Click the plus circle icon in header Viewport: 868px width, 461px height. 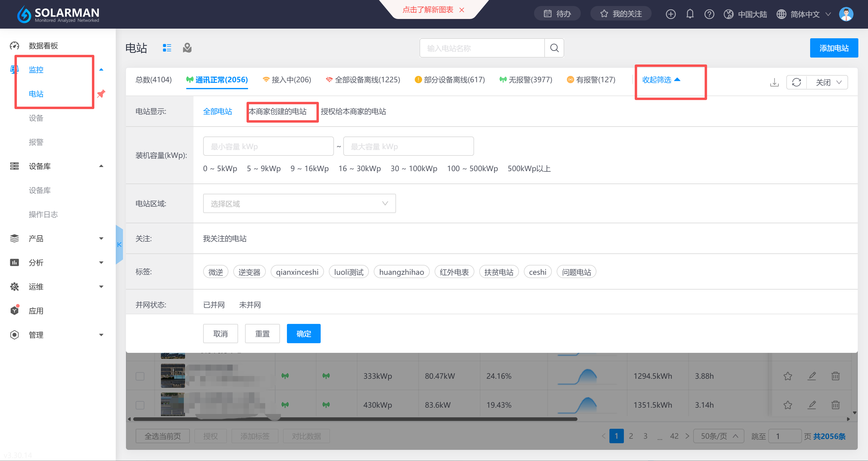671,14
